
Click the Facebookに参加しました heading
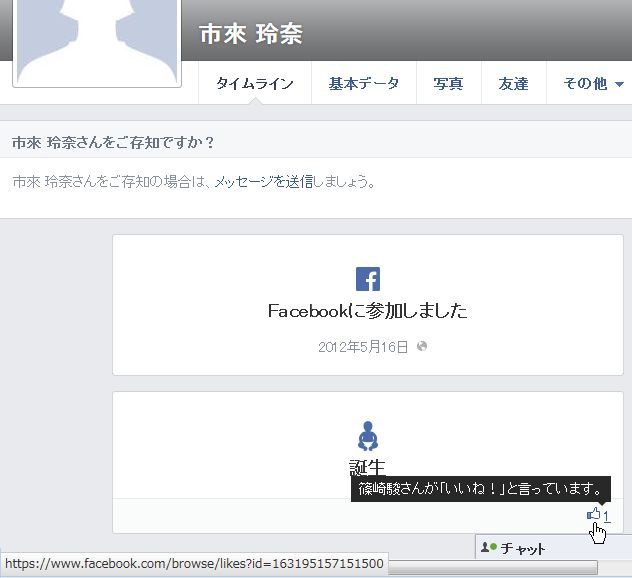coord(368,311)
